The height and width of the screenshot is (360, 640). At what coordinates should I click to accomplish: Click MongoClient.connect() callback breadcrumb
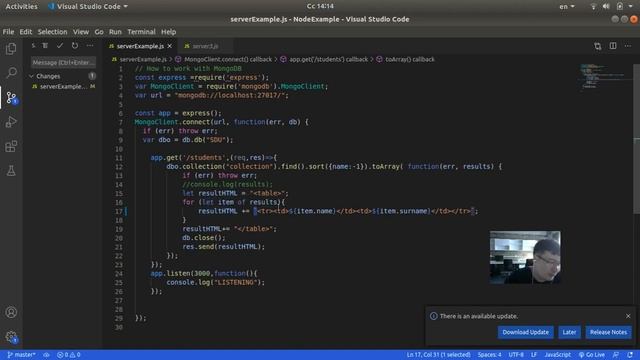click(x=228, y=60)
